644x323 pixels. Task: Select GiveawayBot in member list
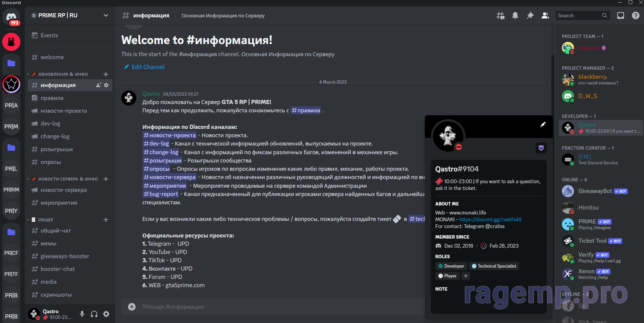tap(601, 191)
